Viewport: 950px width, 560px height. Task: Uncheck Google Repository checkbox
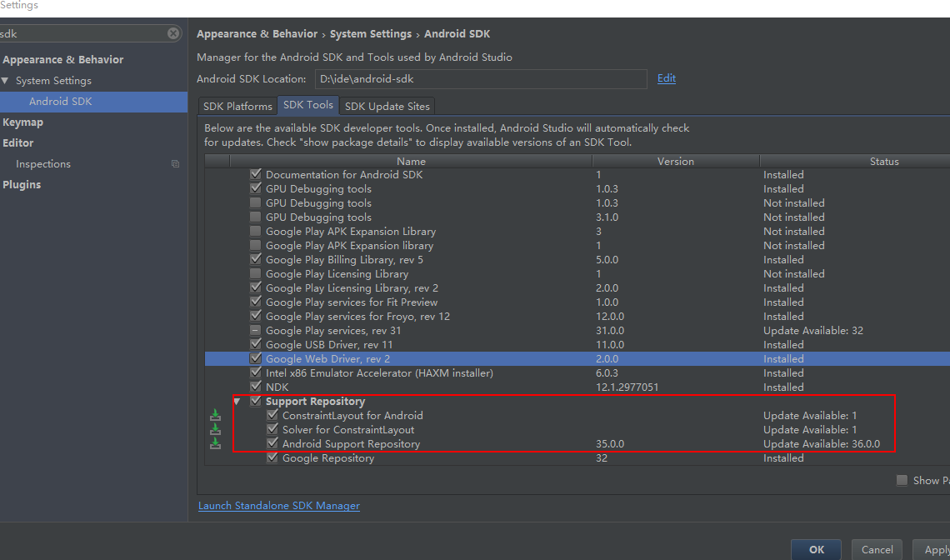pyautogui.click(x=272, y=457)
